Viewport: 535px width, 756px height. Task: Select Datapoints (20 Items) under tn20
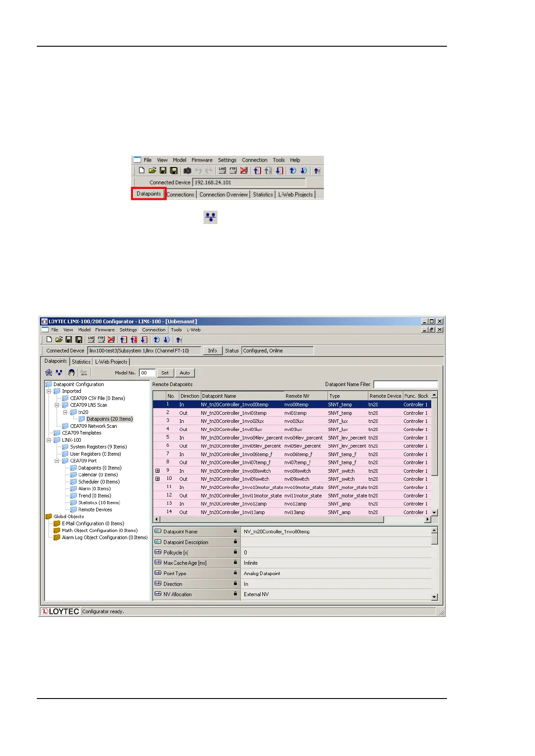point(110,419)
